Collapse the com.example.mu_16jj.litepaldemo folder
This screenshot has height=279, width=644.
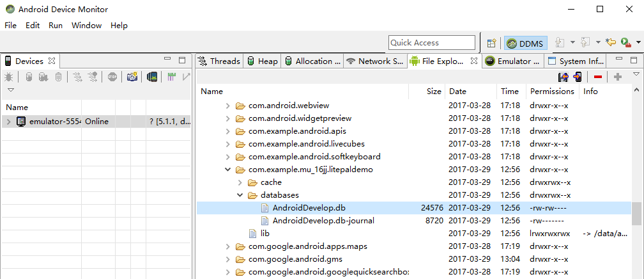[228, 170]
